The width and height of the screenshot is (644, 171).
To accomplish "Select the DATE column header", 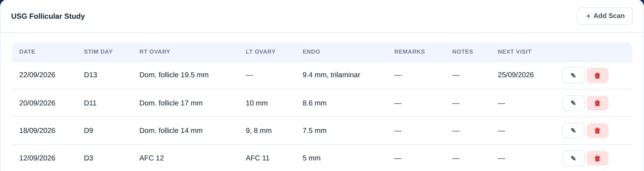I will (27, 51).
